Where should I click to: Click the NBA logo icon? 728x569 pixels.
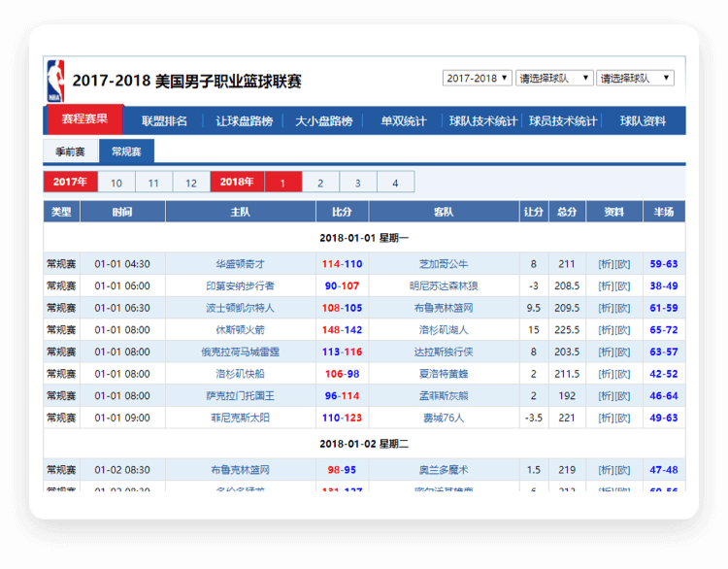click(55, 81)
